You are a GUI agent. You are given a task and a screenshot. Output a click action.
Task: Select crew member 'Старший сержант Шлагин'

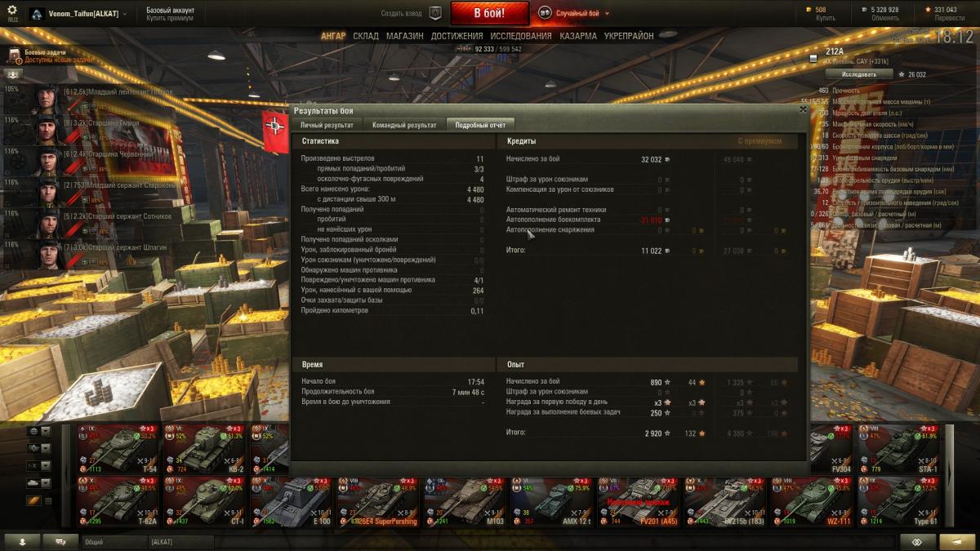(x=90, y=253)
